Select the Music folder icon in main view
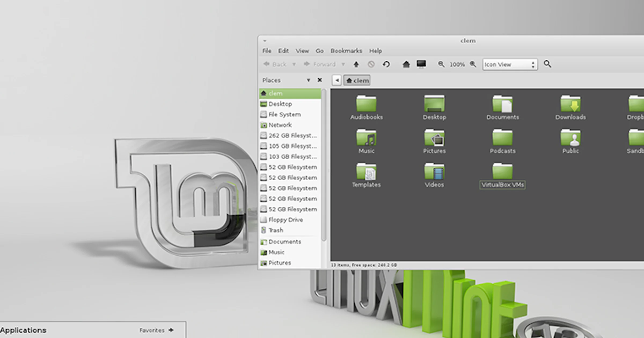This screenshot has height=338, width=644. click(366, 141)
